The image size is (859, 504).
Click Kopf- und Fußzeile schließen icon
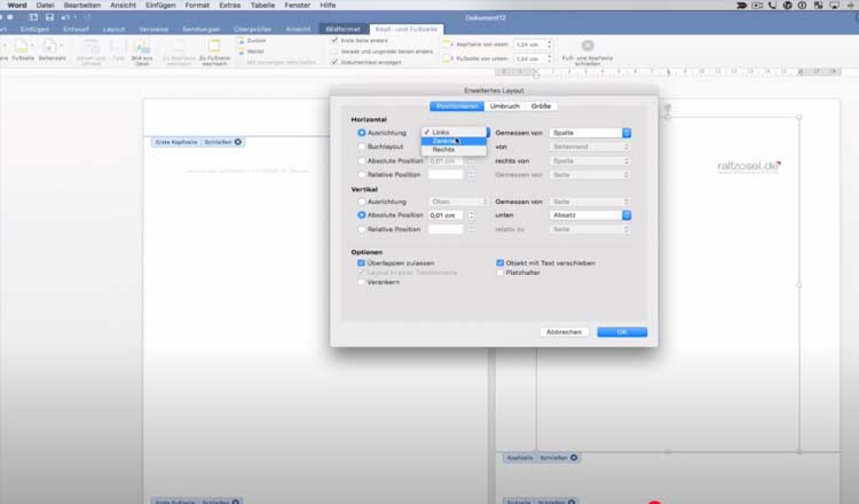(x=587, y=46)
